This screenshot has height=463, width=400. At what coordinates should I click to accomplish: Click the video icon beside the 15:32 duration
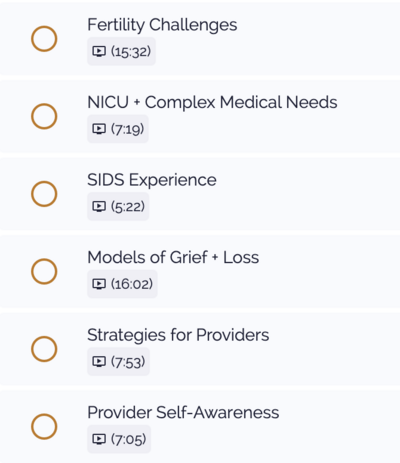(99, 51)
